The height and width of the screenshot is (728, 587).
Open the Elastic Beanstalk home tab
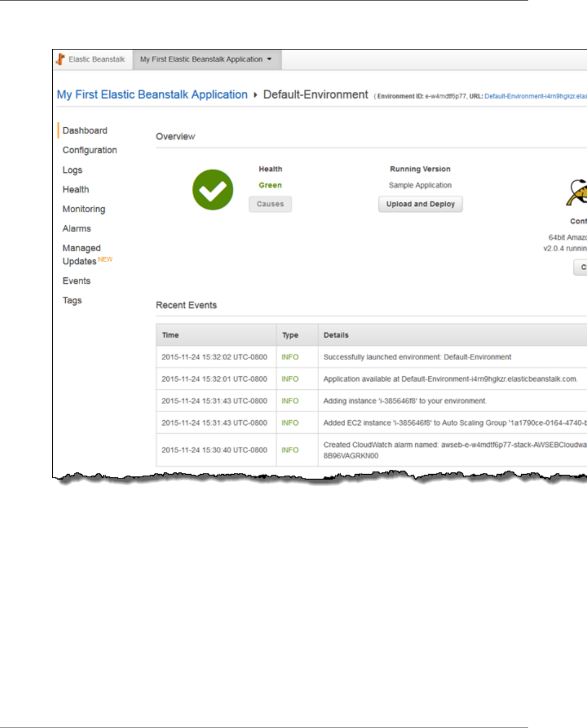pyautogui.click(x=91, y=59)
